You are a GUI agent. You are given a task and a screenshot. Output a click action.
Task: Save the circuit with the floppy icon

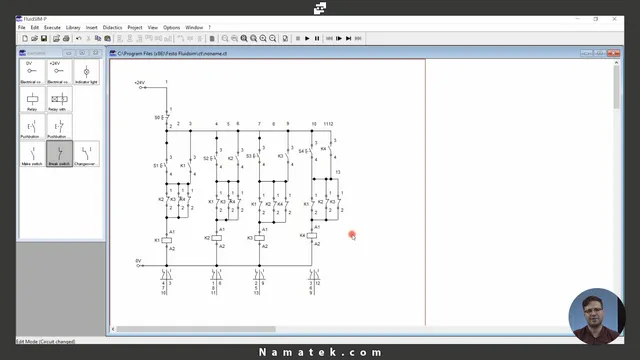tap(44, 38)
